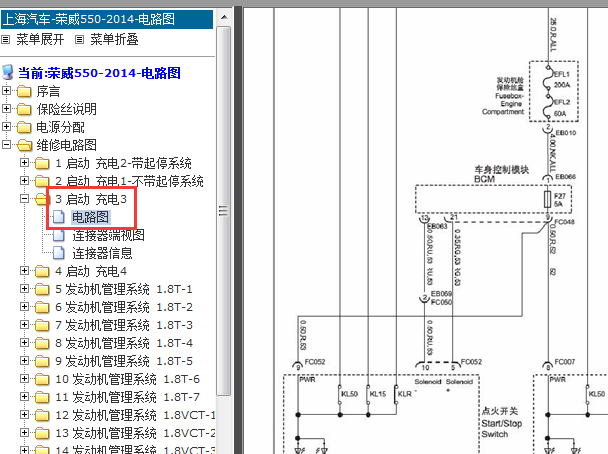
Task: Click the computer icon beside 当前:荣威550
Action: [8, 73]
